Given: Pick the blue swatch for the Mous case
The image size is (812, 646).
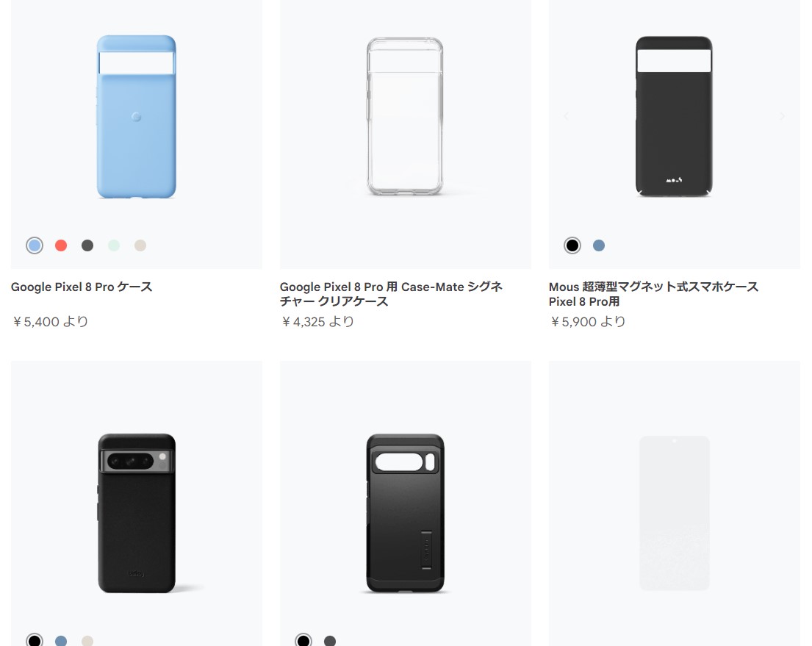Looking at the screenshot, I should pos(599,245).
